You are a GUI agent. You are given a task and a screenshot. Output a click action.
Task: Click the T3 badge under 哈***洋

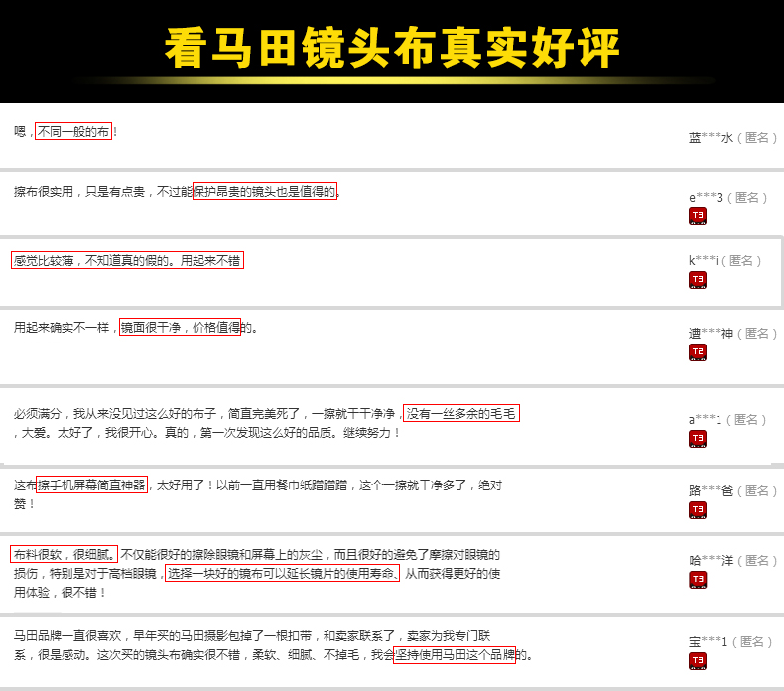point(698,580)
